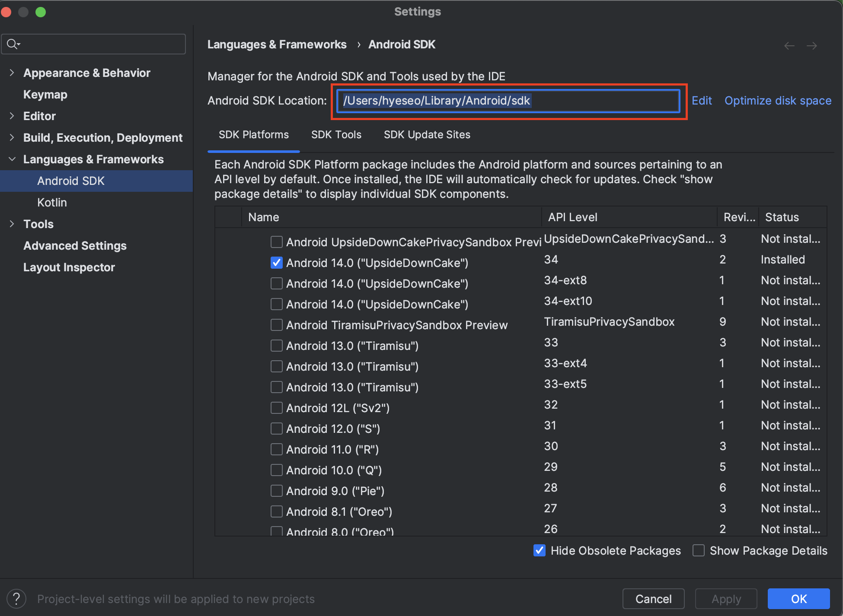Check Android 9.0 Pie checkbox
This screenshot has width=843, height=616.
tap(277, 491)
